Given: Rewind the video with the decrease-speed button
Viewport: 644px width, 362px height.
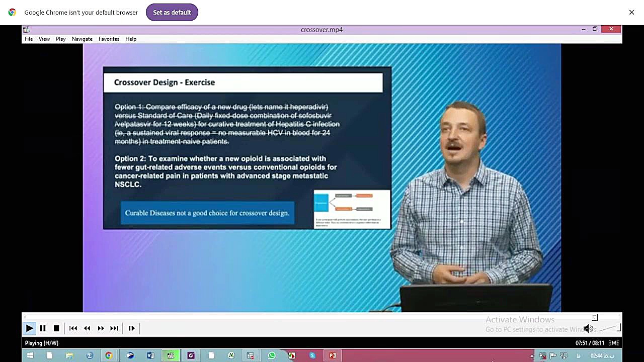Looking at the screenshot, I should coord(87,328).
